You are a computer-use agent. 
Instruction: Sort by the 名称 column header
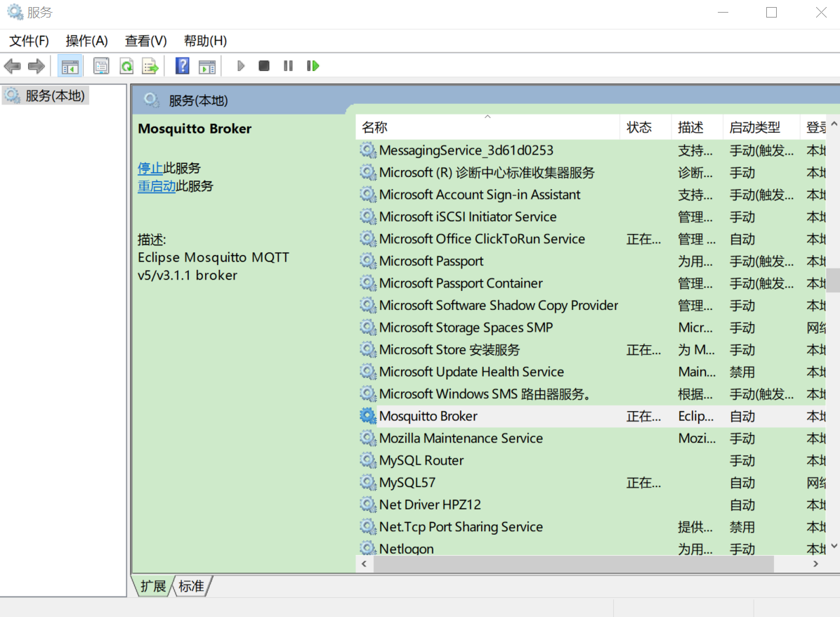[x=487, y=127]
